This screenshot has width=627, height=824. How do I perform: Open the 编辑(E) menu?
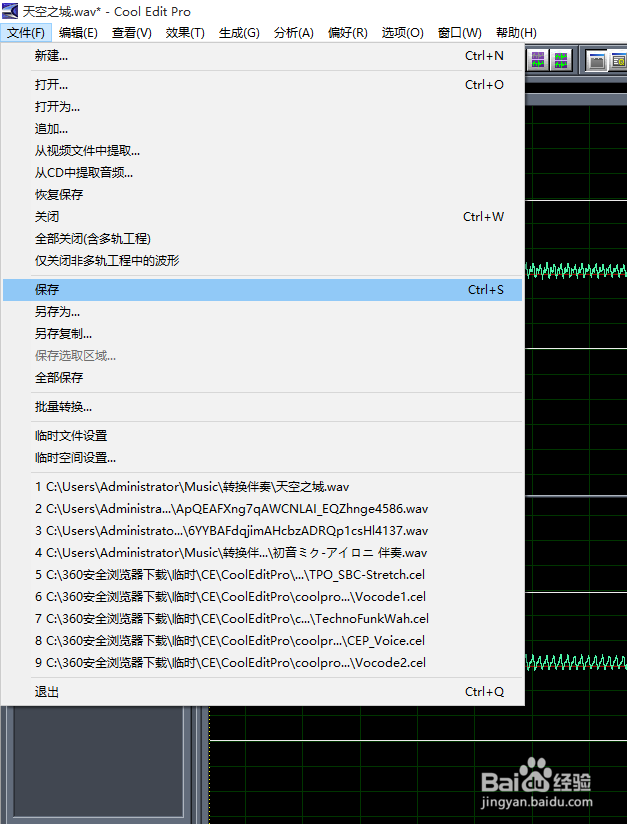pos(78,33)
